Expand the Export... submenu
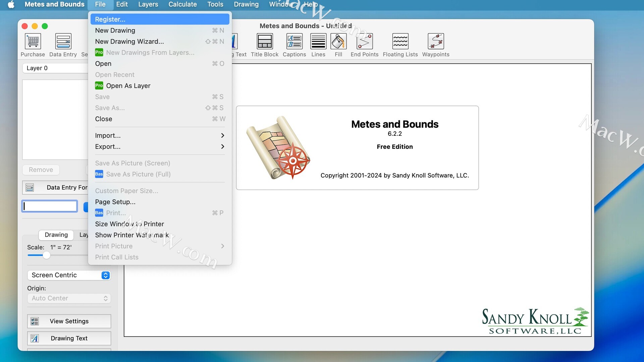This screenshot has width=644, height=362. 160,146
